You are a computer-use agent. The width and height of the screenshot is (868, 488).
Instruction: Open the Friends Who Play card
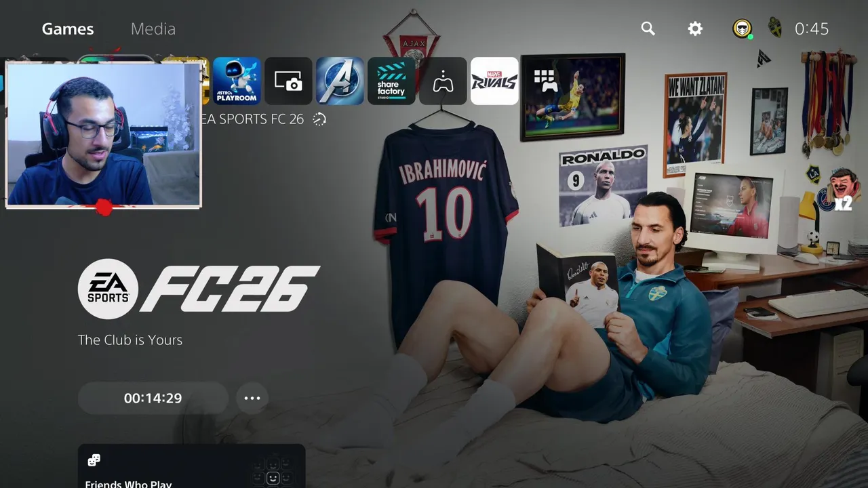click(x=191, y=466)
